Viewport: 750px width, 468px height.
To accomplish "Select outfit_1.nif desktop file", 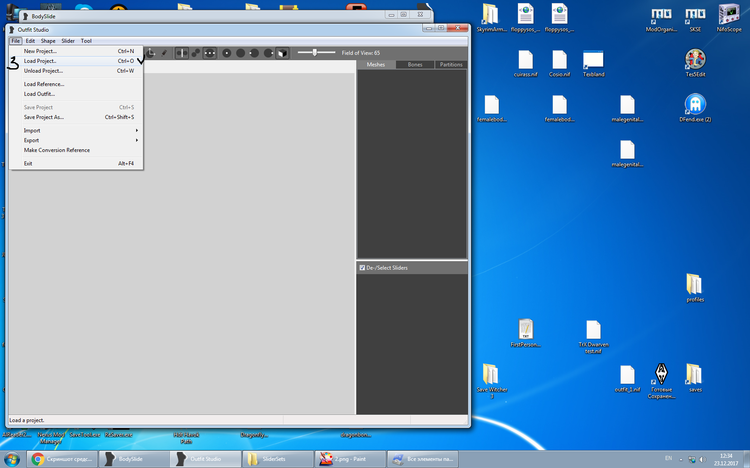I will point(627,379).
